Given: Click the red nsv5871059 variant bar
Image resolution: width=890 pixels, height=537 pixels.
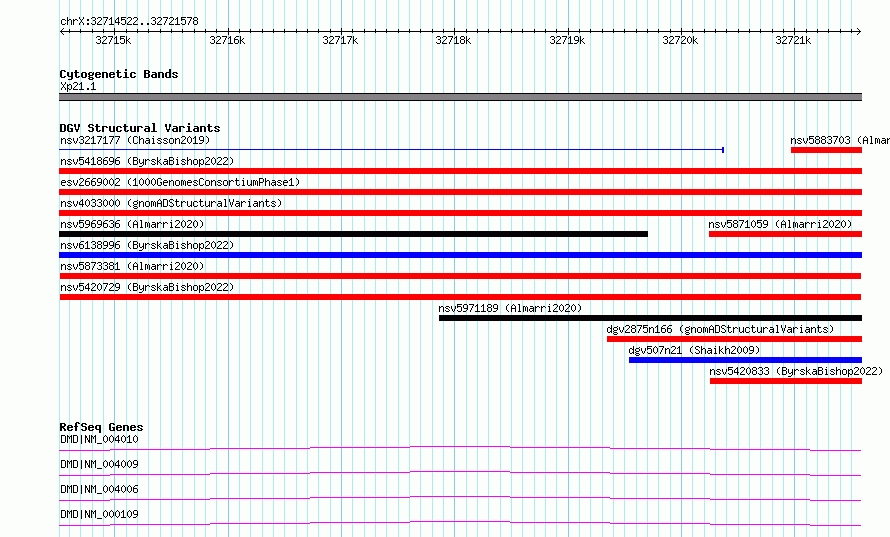Looking at the screenshot, I should (786, 234).
